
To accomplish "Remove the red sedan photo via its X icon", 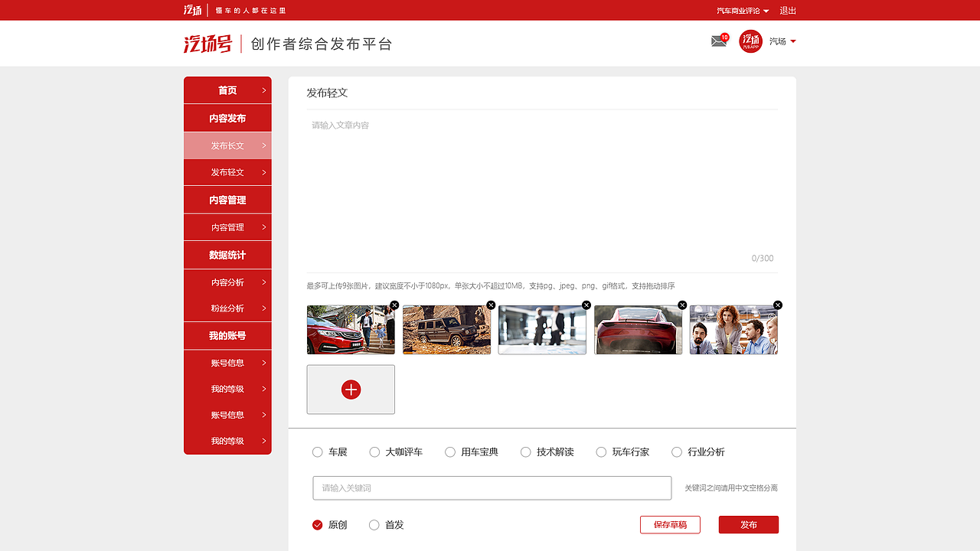I will [x=394, y=305].
